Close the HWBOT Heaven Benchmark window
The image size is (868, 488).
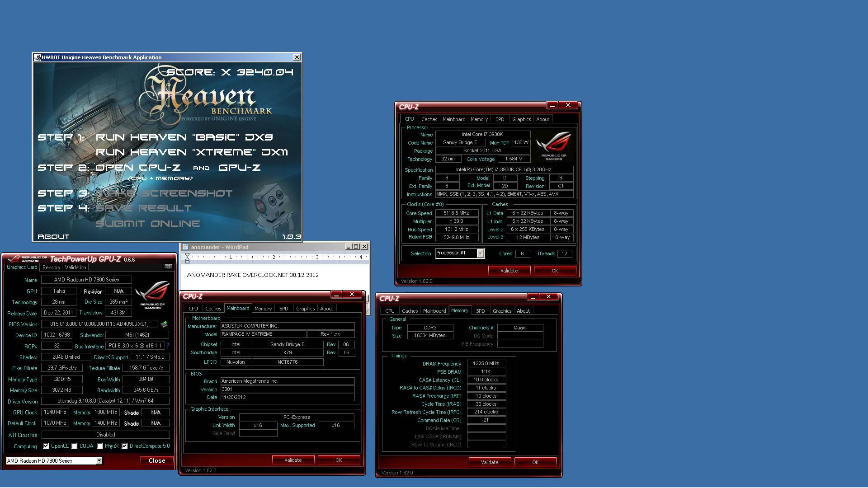(x=297, y=57)
